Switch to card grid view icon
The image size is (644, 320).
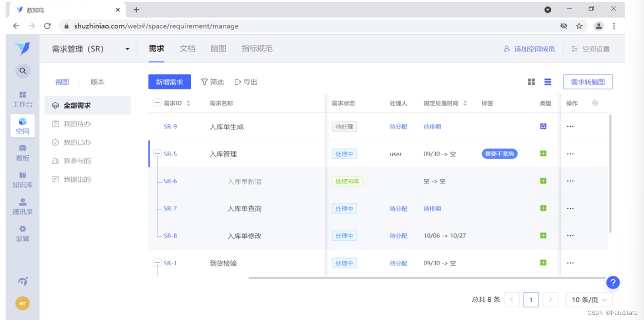pyautogui.click(x=531, y=82)
